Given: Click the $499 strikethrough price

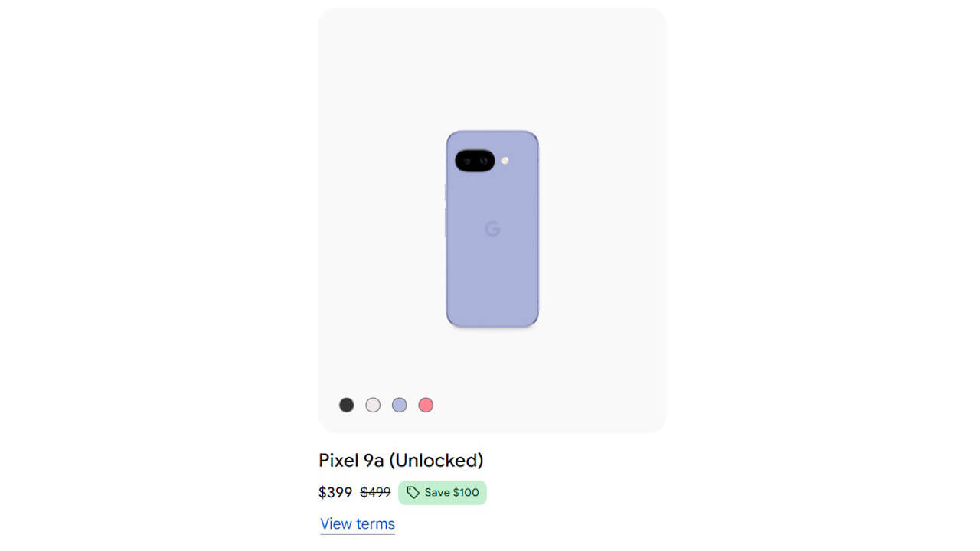Looking at the screenshot, I should 375,492.
